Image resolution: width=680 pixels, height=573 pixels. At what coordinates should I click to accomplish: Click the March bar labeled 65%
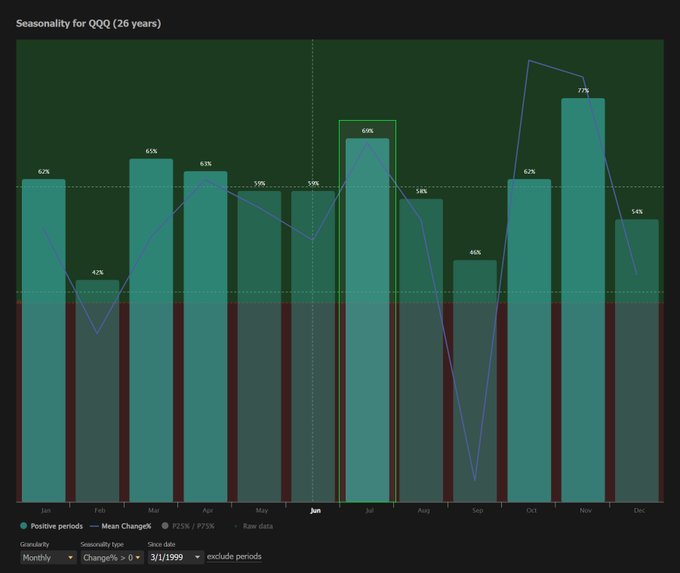coord(151,330)
